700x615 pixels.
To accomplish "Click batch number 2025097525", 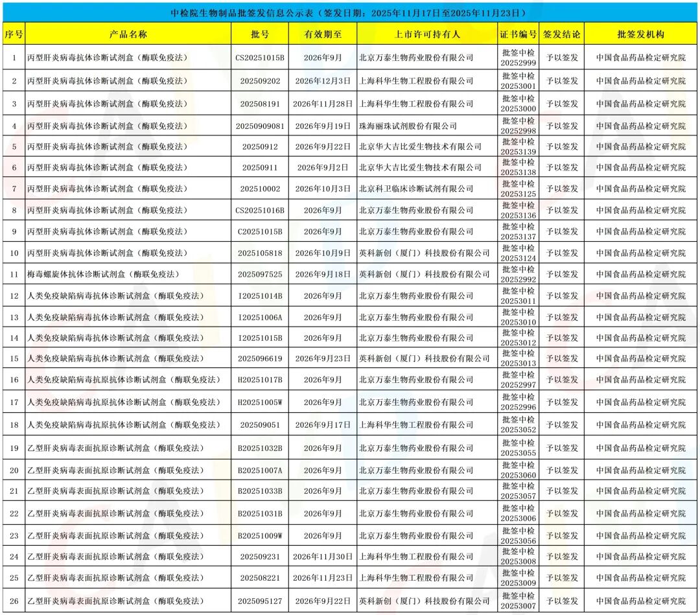I will (260, 274).
